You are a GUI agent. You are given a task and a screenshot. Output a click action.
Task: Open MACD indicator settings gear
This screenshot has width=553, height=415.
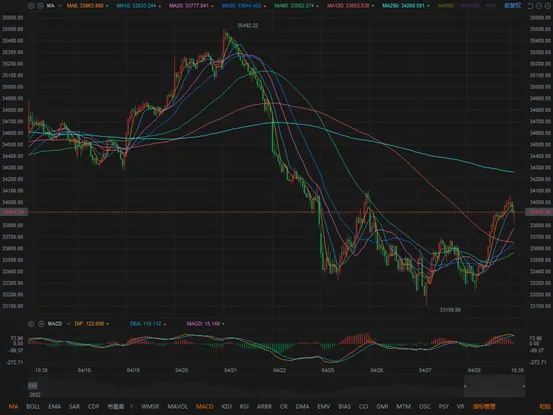coord(31,324)
